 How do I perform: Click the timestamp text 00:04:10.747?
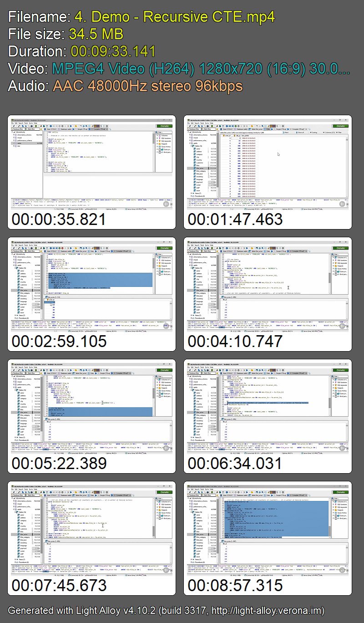235,341
